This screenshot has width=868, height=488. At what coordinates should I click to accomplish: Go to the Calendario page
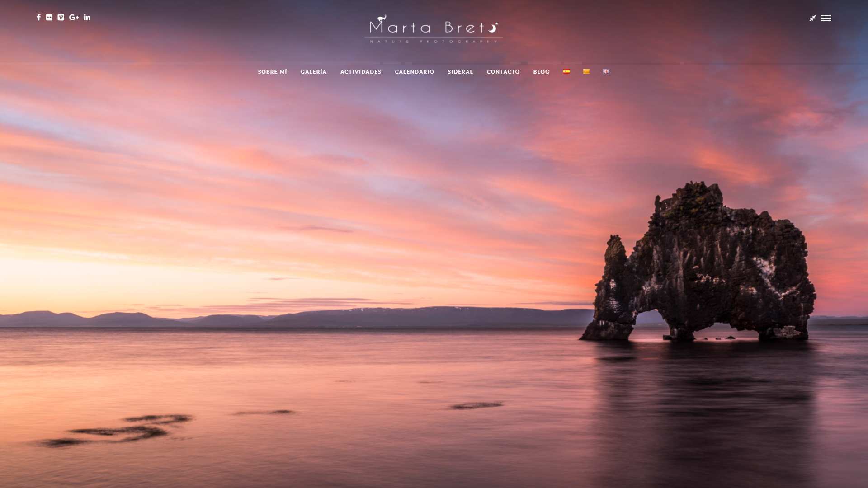point(414,72)
